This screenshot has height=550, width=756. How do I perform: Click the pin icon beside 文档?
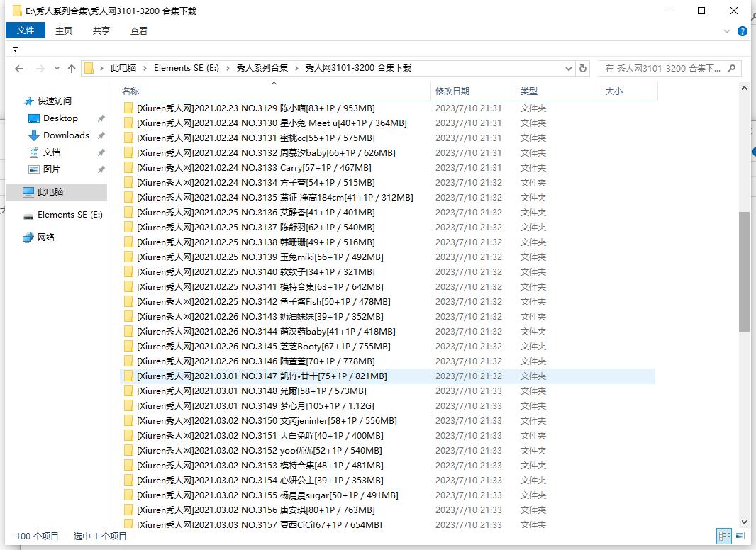(101, 153)
